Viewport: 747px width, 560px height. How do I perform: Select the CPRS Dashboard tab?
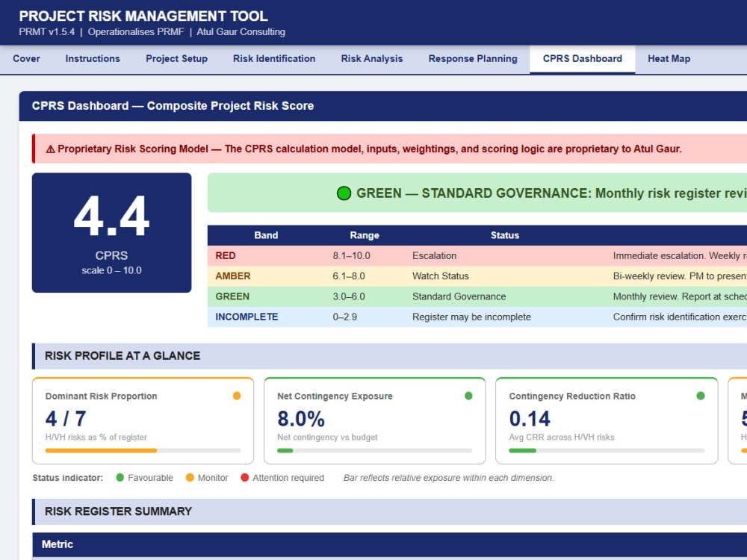tap(582, 59)
